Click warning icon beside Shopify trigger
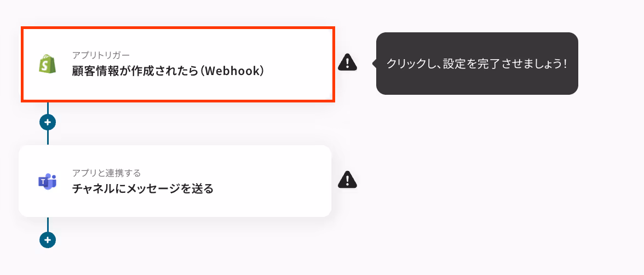 [347, 62]
